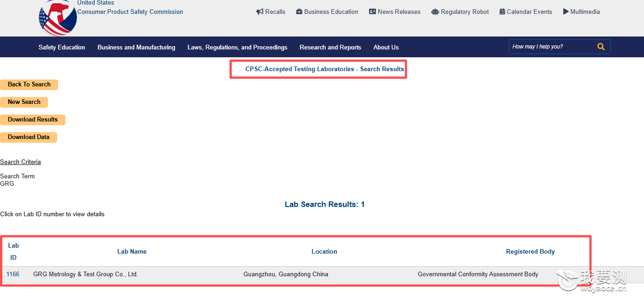Click the Regulatory Robot icon
644x298 pixels.
435,12
